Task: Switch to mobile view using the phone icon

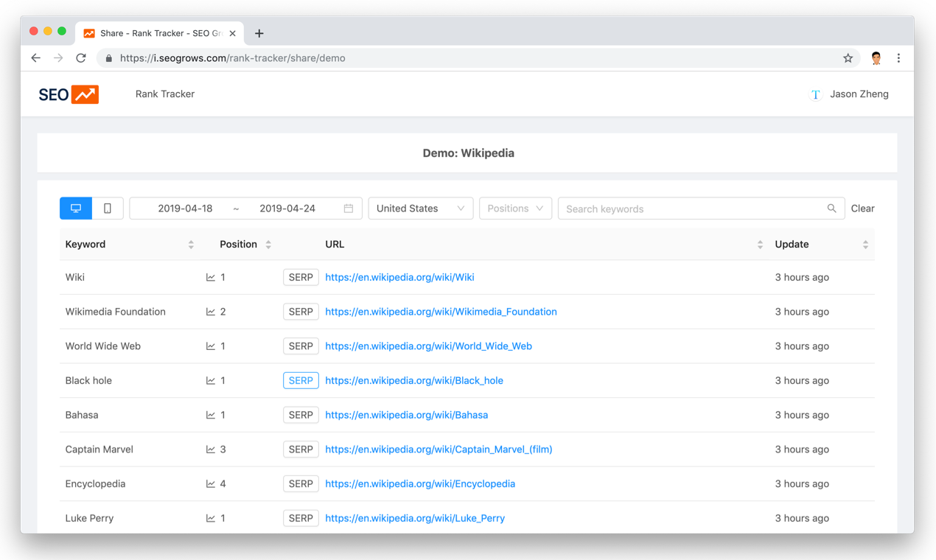Action: (x=107, y=208)
